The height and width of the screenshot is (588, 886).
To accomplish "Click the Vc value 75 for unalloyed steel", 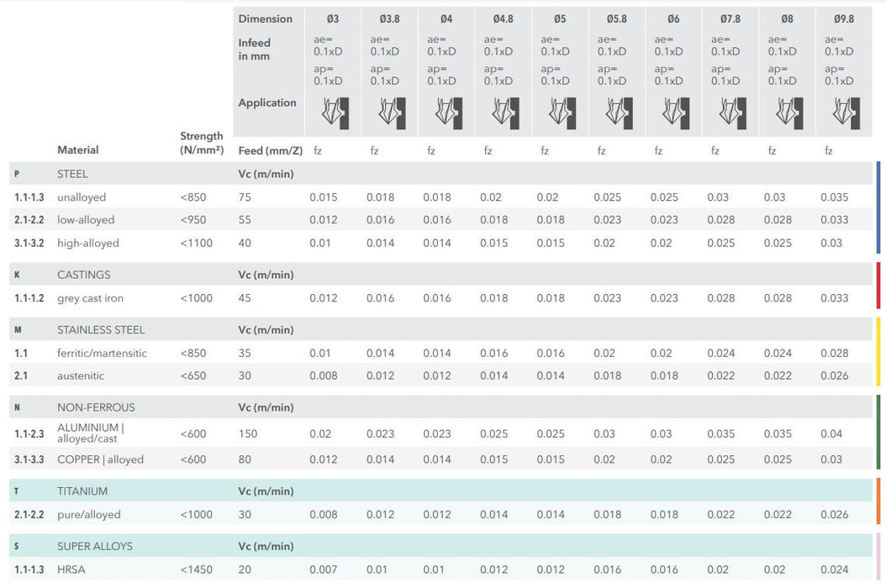I will (245, 197).
